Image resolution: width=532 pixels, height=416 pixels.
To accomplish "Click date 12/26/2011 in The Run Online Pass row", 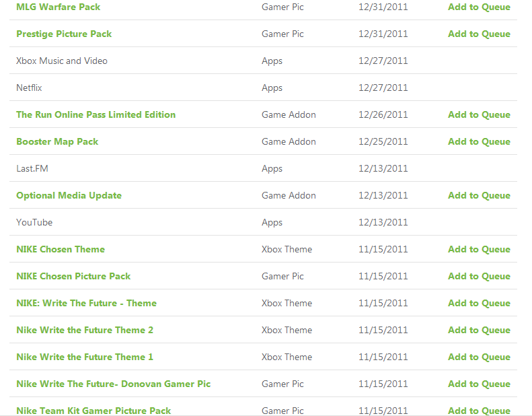I will (383, 115).
